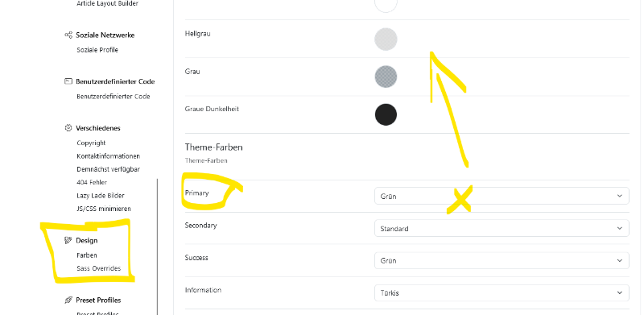The height and width of the screenshot is (315, 644).
Task: Select Kontaktinformationen in sidebar
Action: click(109, 155)
